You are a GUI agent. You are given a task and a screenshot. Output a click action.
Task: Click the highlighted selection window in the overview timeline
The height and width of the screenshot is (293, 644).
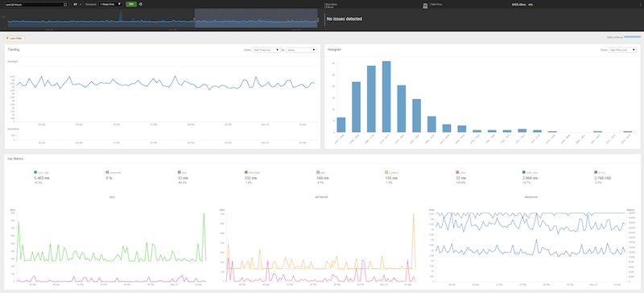coord(256,19)
